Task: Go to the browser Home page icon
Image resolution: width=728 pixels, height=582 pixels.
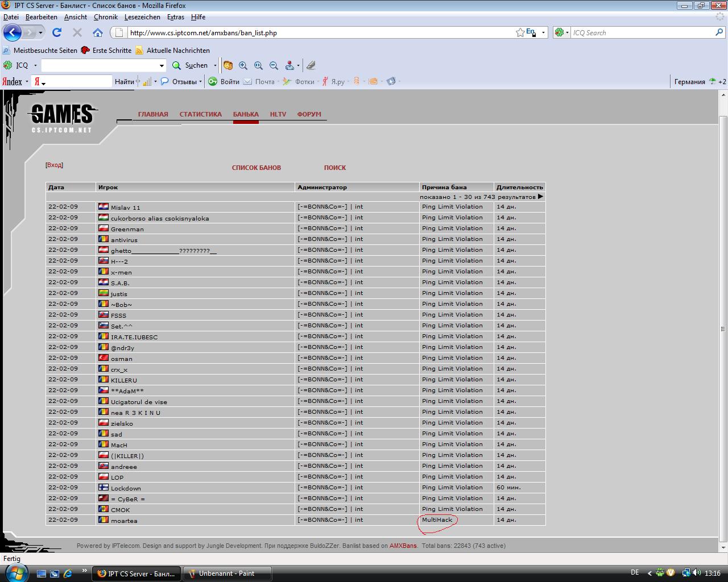Action: 98,32
